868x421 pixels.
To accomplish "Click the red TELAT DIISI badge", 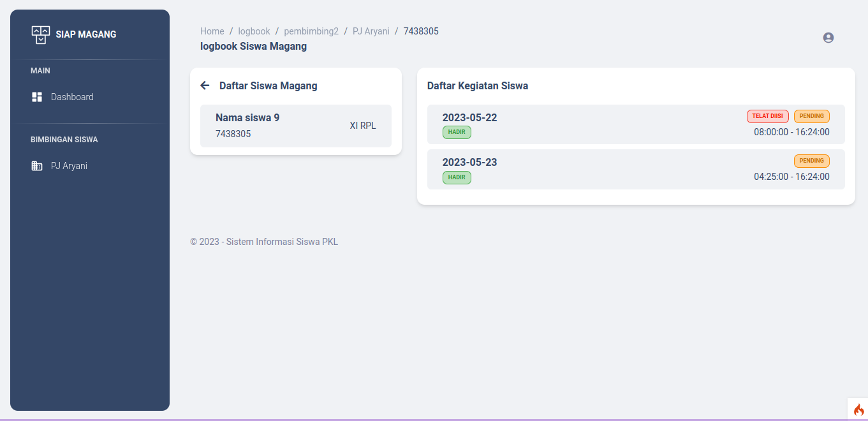I will (767, 116).
